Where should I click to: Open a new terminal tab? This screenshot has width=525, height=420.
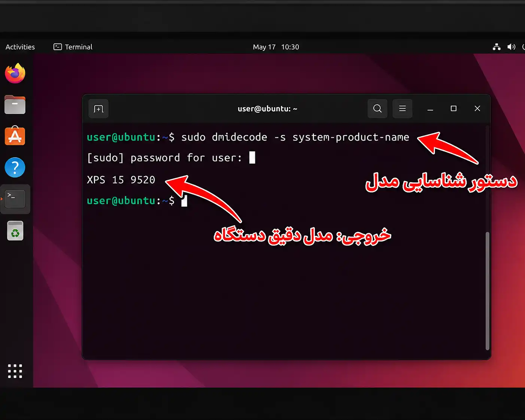[x=98, y=109]
